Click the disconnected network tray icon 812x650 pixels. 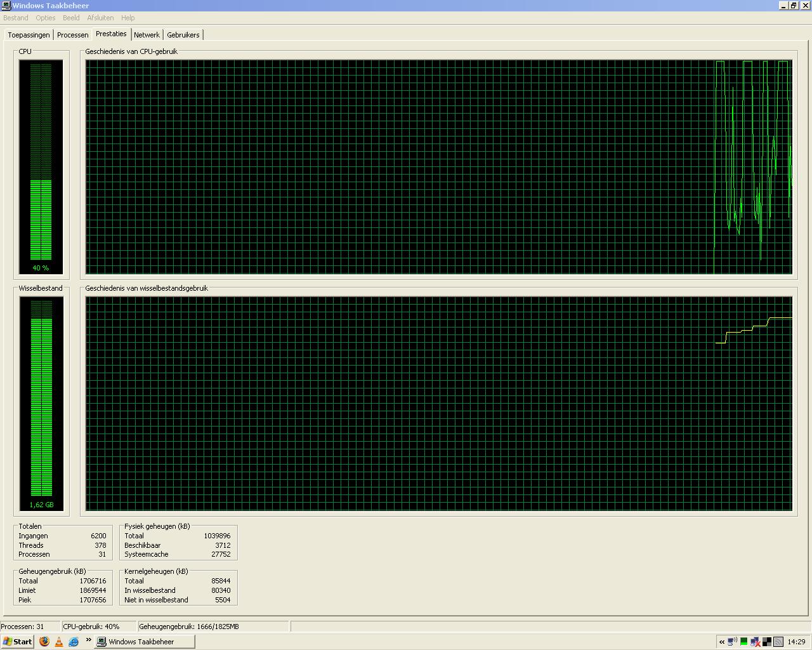(755, 642)
